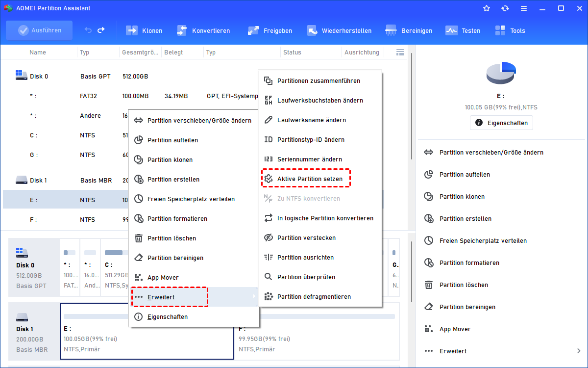Select Partition aufteilen in context menu
Image resolution: width=588 pixels, height=368 pixels.
click(194, 140)
